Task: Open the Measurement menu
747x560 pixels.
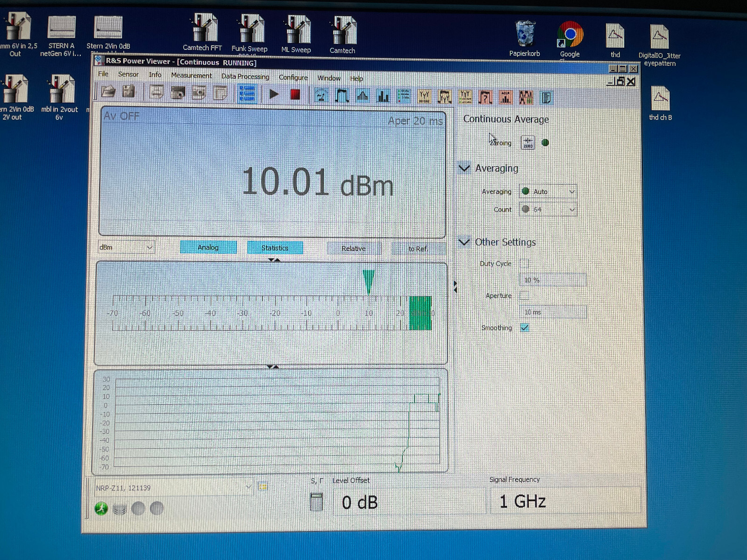Action: pos(191,75)
